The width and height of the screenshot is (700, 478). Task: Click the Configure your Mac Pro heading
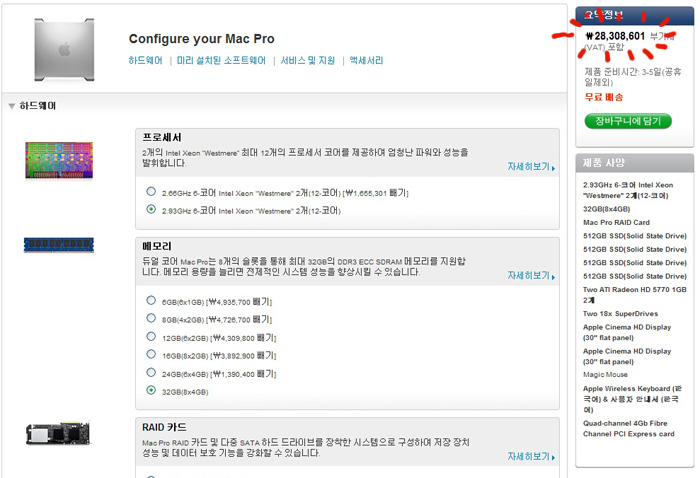201,39
